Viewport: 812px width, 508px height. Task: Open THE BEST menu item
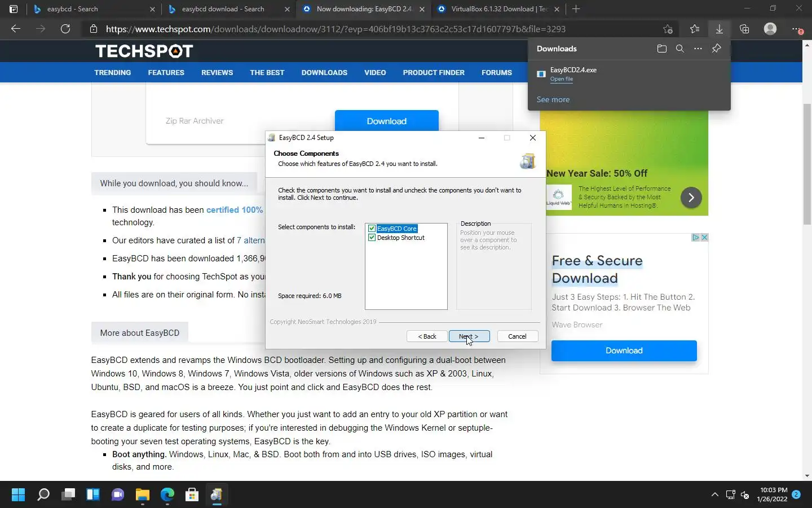coord(267,73)
